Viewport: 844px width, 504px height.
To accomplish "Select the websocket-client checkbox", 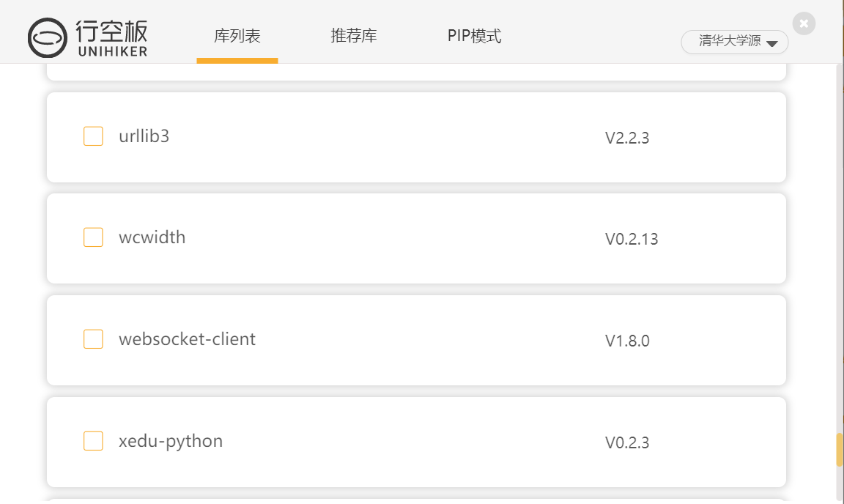I will click(93, 339).
